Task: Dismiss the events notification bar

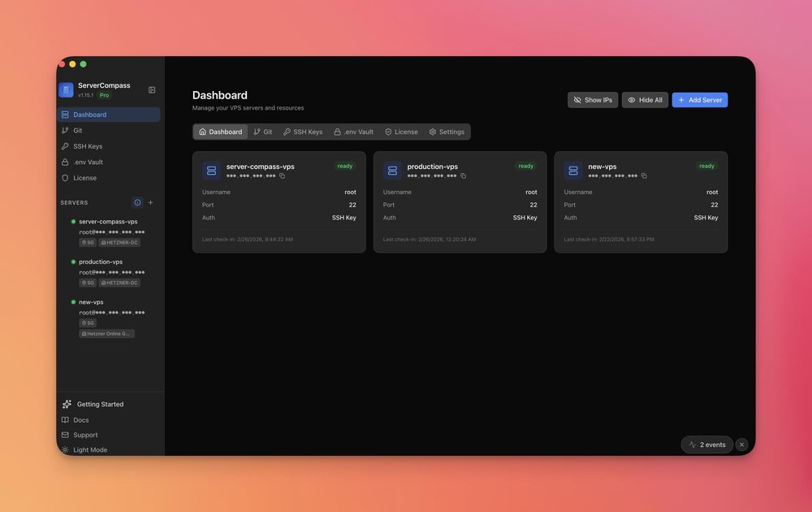Action: pos(741,445)
